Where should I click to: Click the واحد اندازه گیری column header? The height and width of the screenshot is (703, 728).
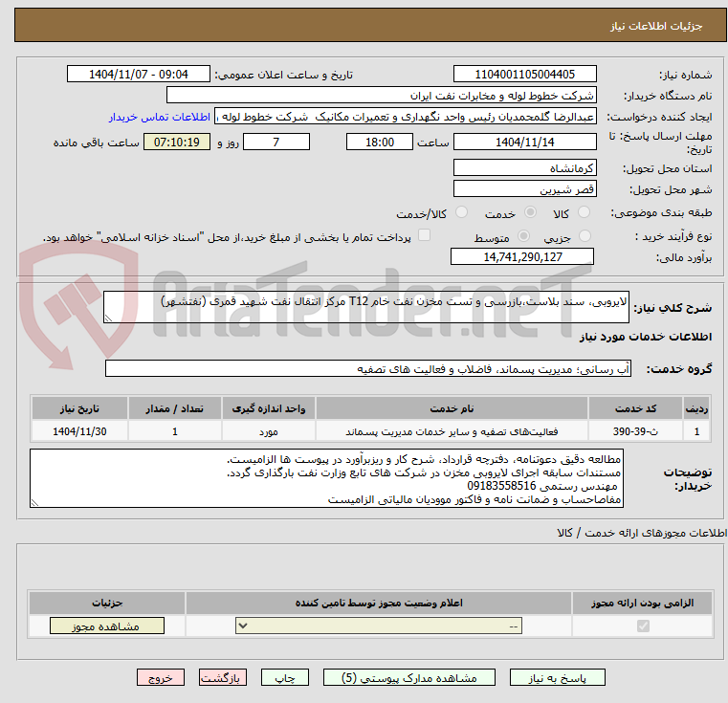[x=269, y=408]
